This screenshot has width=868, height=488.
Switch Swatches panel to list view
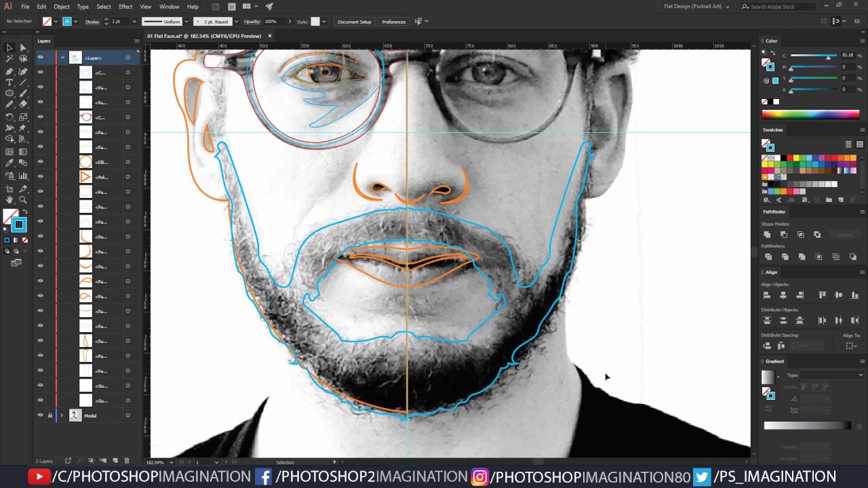(848, 144)
